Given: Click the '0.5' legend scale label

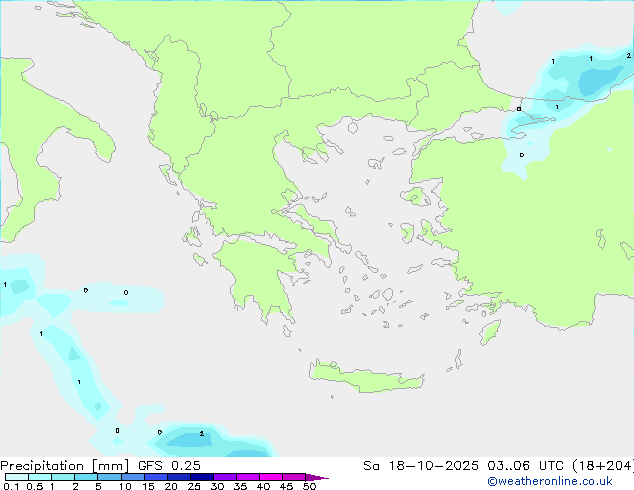Looking at the screenshot, I should 35,486.
